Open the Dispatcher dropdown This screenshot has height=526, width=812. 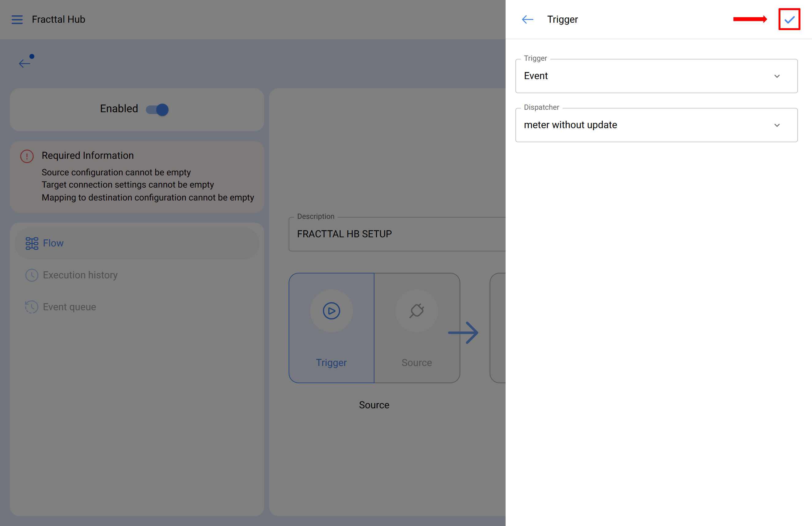(x=648, y=125)
